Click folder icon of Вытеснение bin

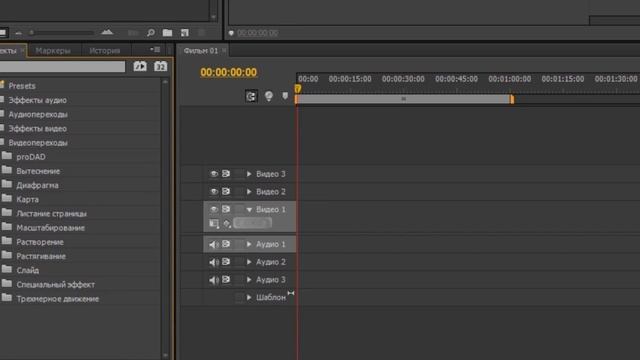click(7, 170)
